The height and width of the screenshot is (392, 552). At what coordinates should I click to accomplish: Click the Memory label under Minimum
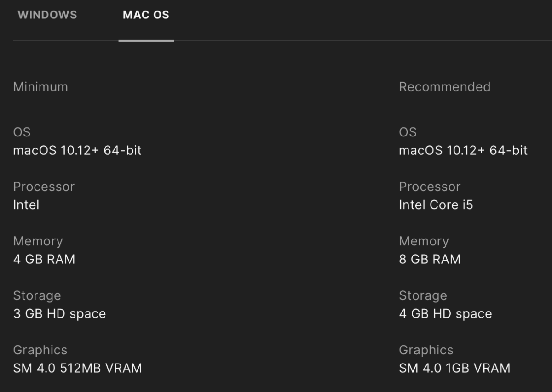click(38, 241)
